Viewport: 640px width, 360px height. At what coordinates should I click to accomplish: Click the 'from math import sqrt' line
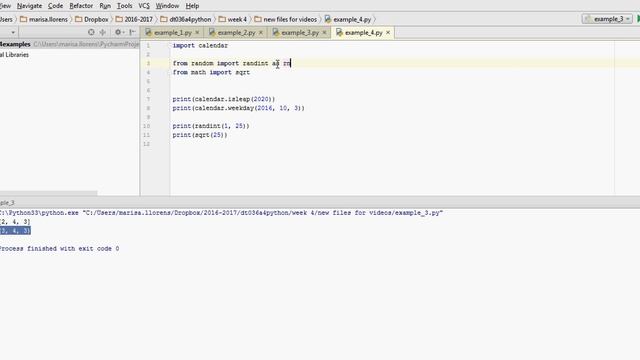[x=211, y=72]
